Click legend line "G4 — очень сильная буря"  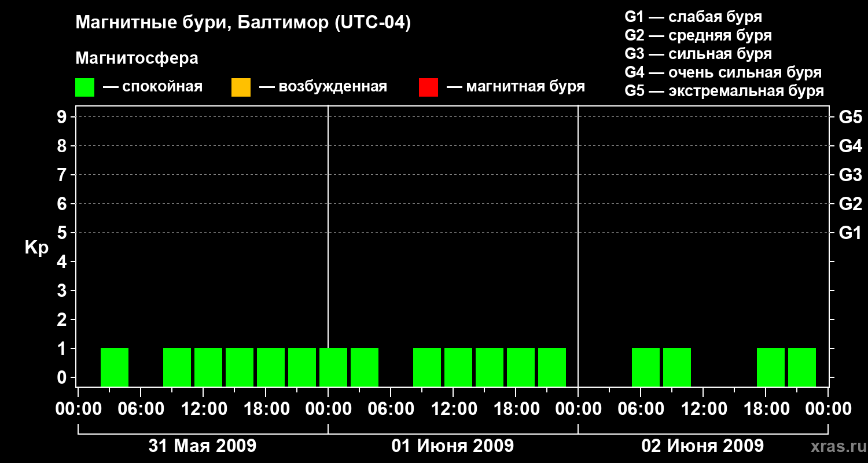pos(723,72)
